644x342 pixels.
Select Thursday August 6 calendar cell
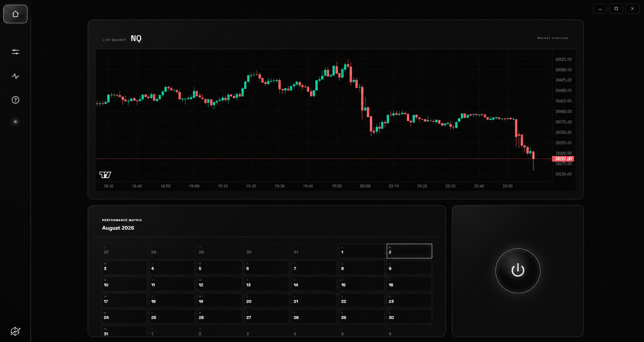267,268
